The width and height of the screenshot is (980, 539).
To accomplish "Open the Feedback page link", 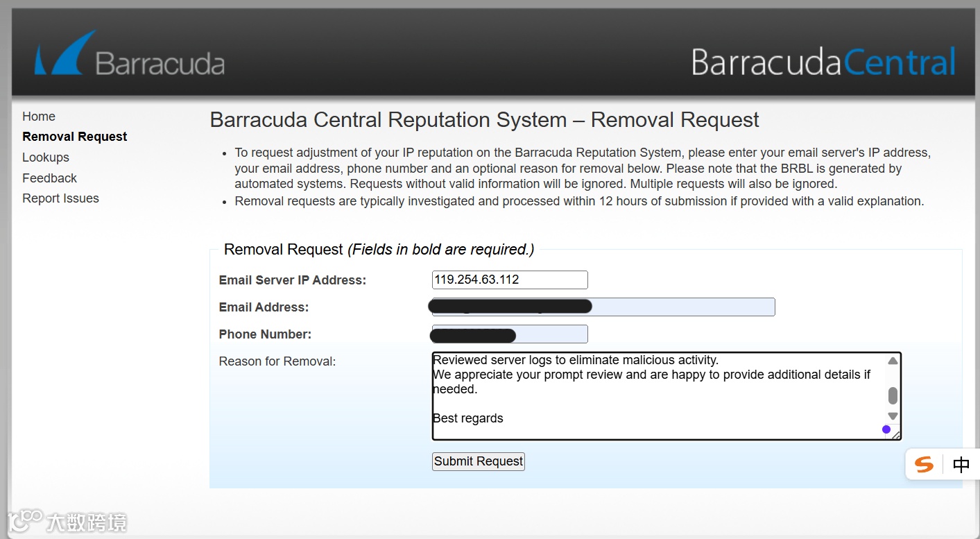I will 49,178.
